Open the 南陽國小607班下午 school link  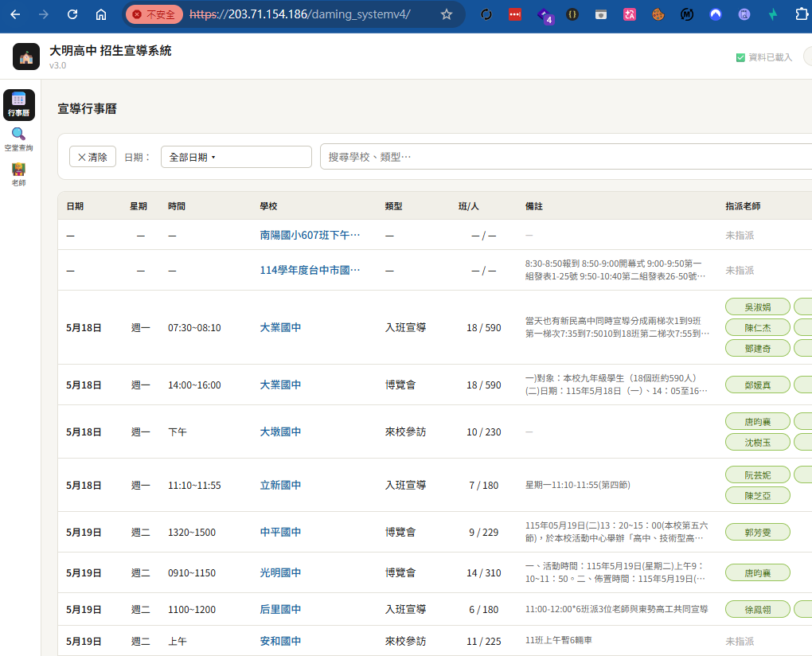310,235
